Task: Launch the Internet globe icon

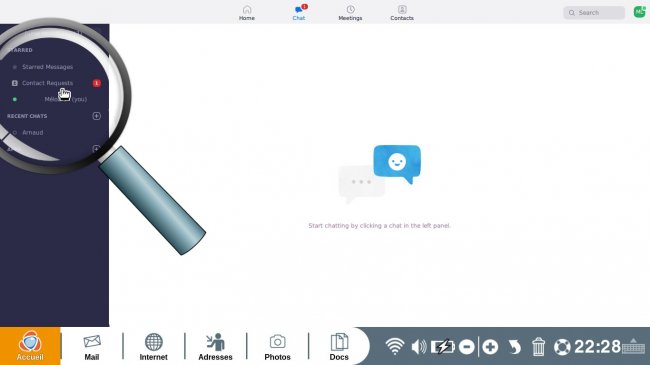Action: point(153,347)
